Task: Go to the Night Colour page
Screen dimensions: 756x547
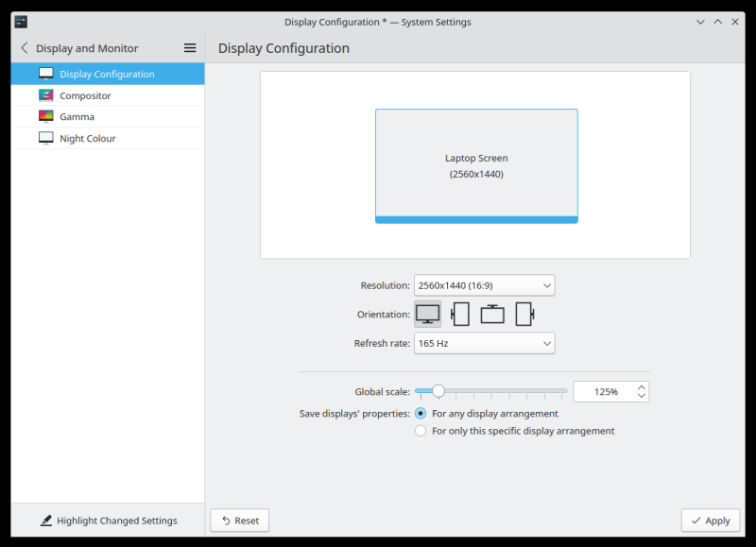Action: click(87, 139)
